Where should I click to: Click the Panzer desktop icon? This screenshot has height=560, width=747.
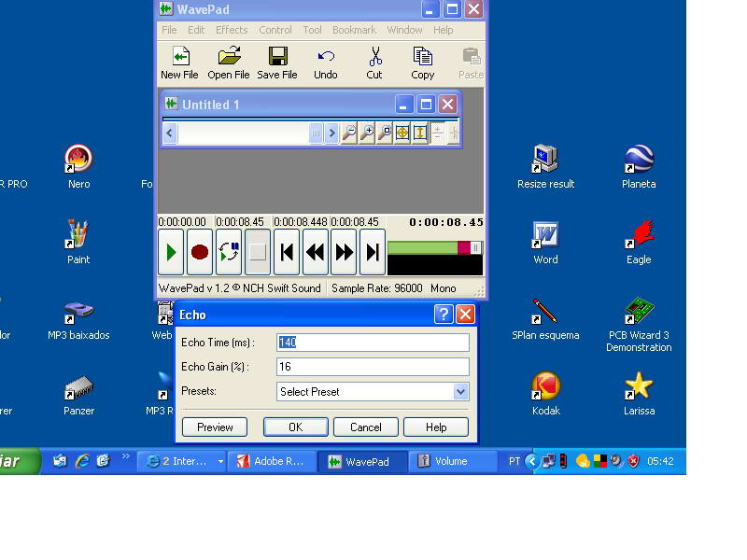coord(78,395)
